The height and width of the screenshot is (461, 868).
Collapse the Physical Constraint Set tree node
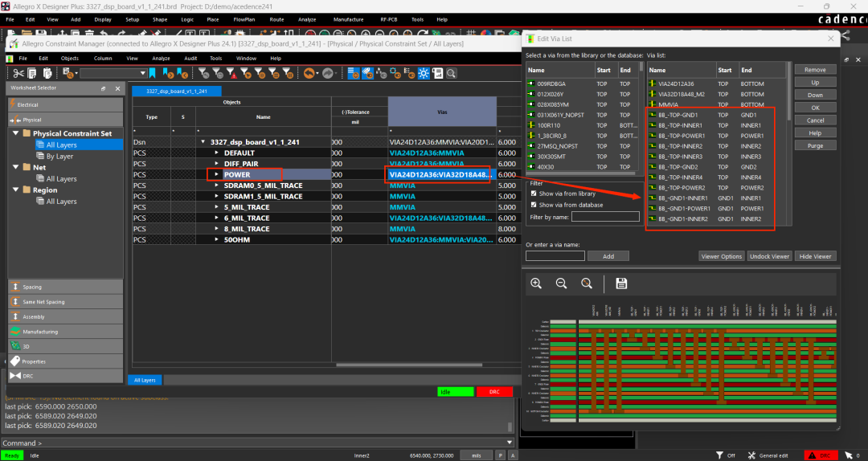pyautogui.click(x=16, y=133)
